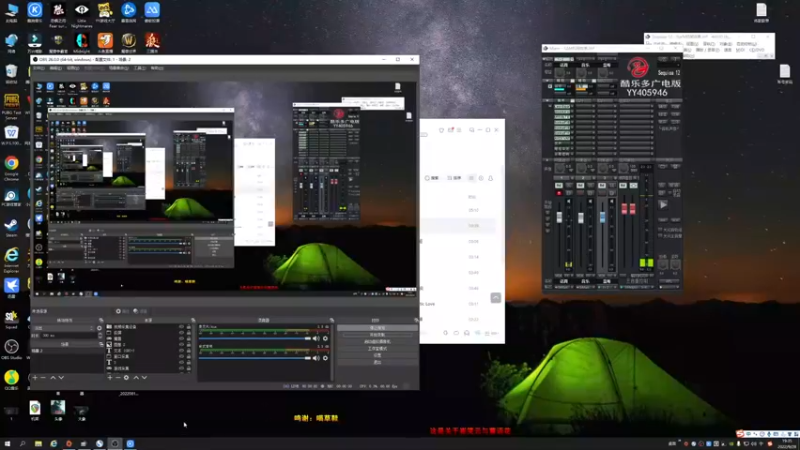Click Studio Mode button in OBS controls
This screenshot has height=450, width=800.
tap(378, 348)
